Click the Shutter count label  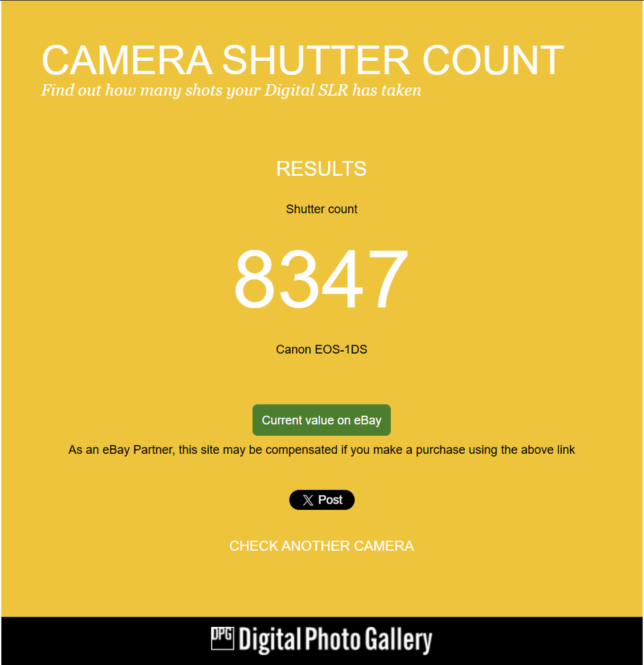(321, 209)
